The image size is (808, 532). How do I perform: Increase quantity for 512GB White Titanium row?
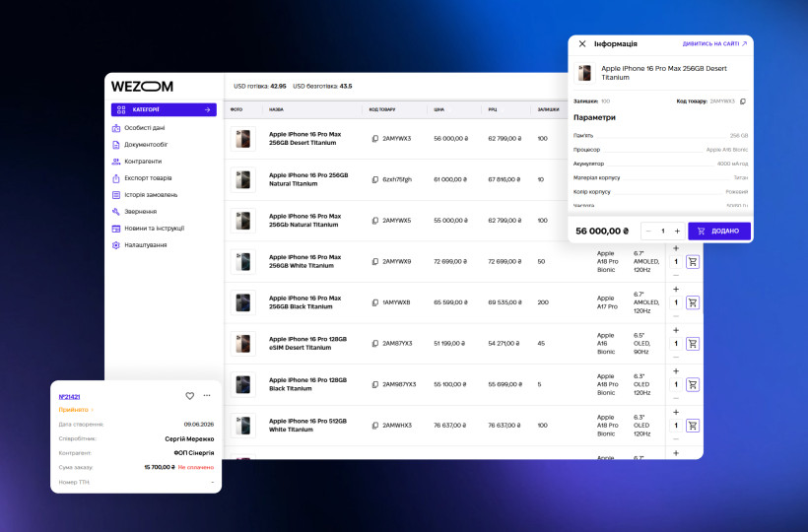(676, 413)
